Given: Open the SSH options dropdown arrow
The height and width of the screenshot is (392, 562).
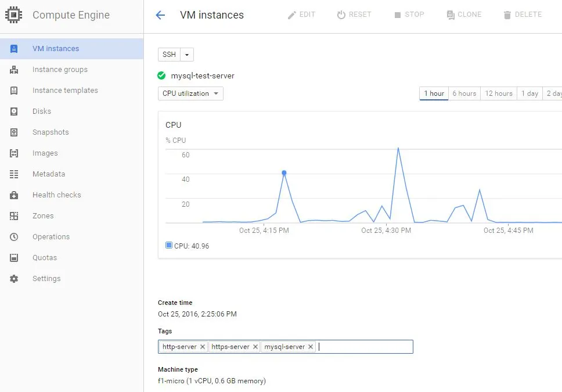Looking at the screenshot, I should click(187, 55).
